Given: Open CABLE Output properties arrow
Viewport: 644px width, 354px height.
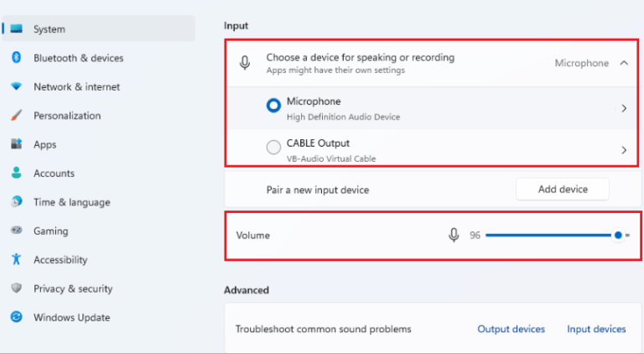Looking at the screenshot, I should point(624,150).
